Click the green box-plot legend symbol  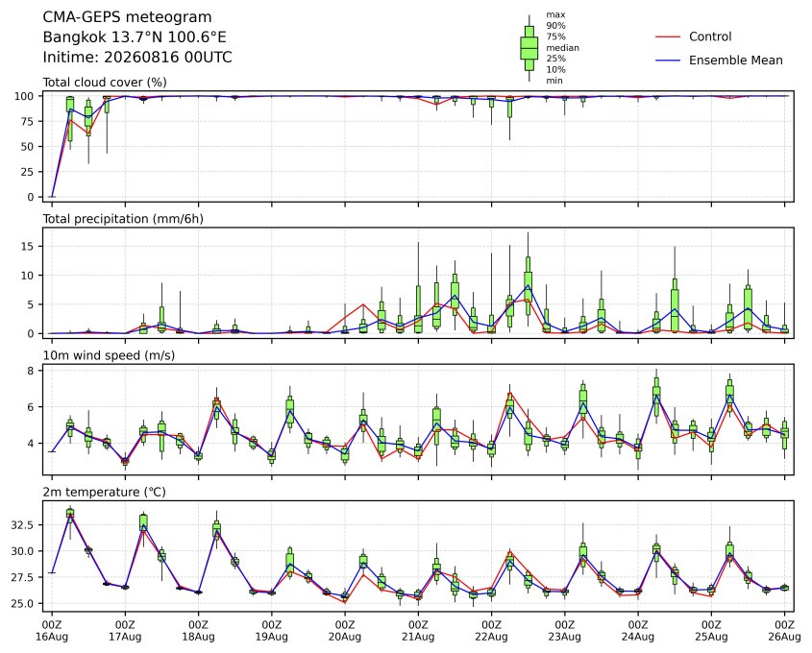529,48
